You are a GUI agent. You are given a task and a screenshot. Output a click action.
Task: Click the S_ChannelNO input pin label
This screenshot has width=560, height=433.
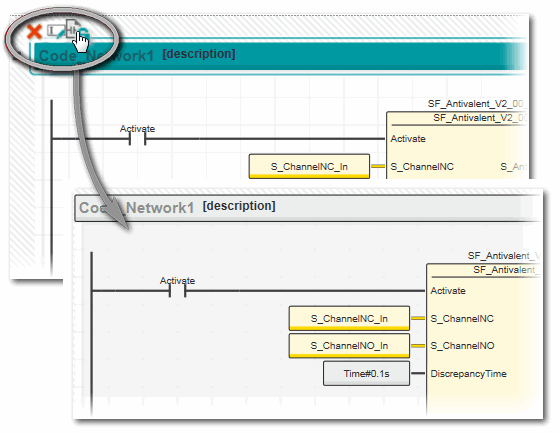tap(462, 345)
